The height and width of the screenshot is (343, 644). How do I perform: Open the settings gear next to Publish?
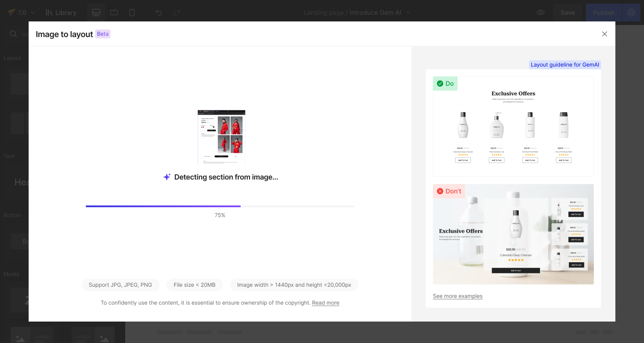coord(631,13)
